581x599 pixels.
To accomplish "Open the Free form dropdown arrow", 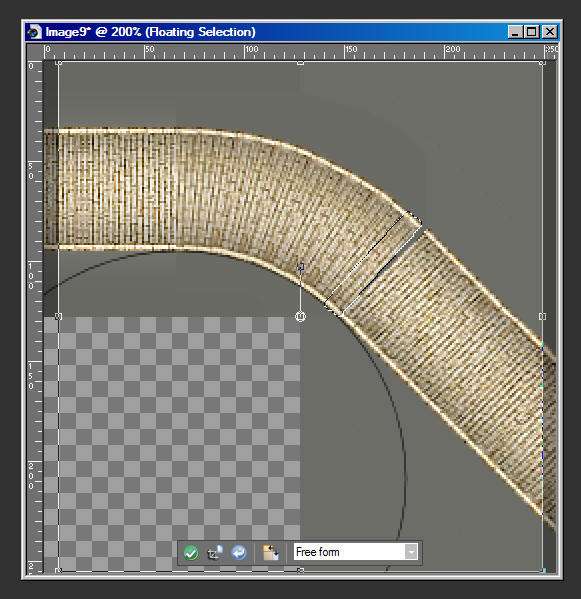I will point(411,552).
